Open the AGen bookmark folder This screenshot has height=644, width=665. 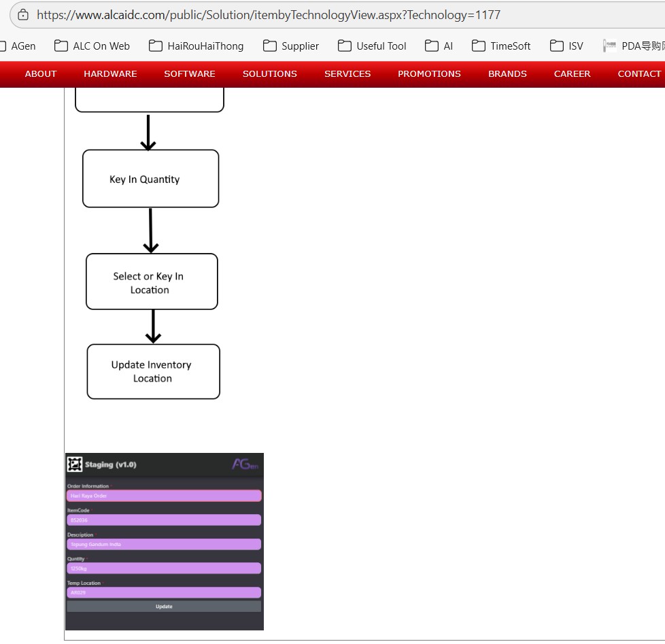pyautogui.click(x=20, y=46)
